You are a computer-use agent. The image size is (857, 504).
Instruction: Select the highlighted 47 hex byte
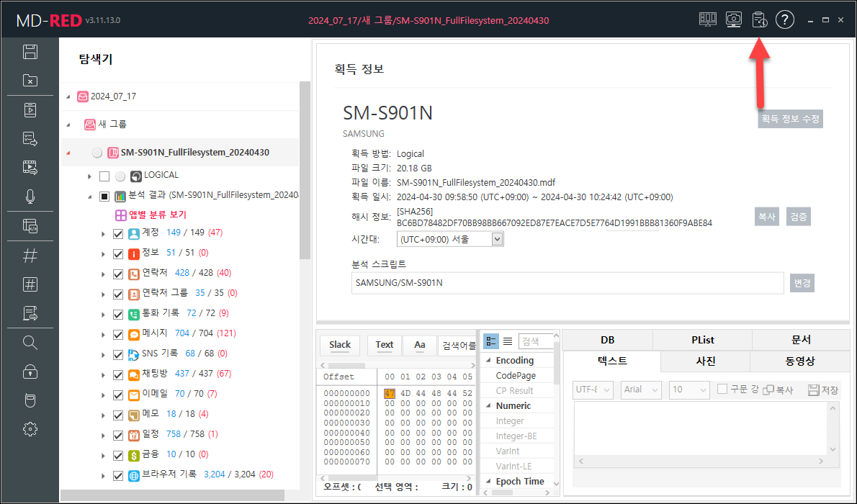pos(389,393)
